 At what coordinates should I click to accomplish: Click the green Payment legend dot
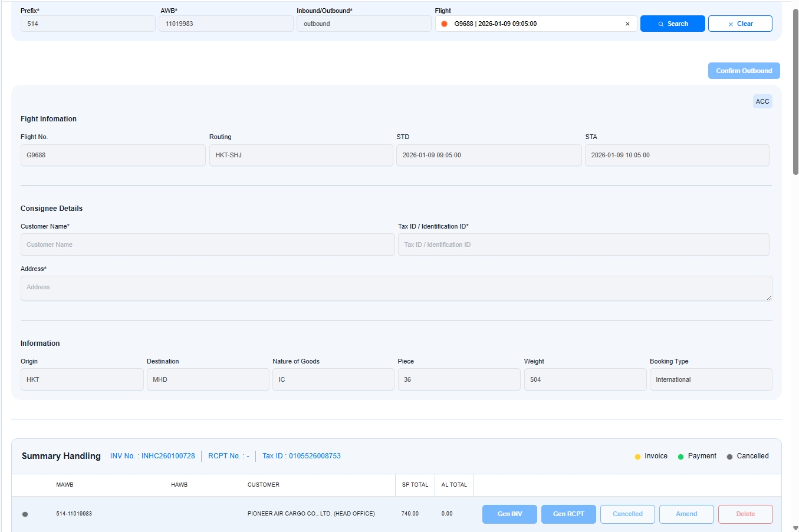tap(680, 457)
